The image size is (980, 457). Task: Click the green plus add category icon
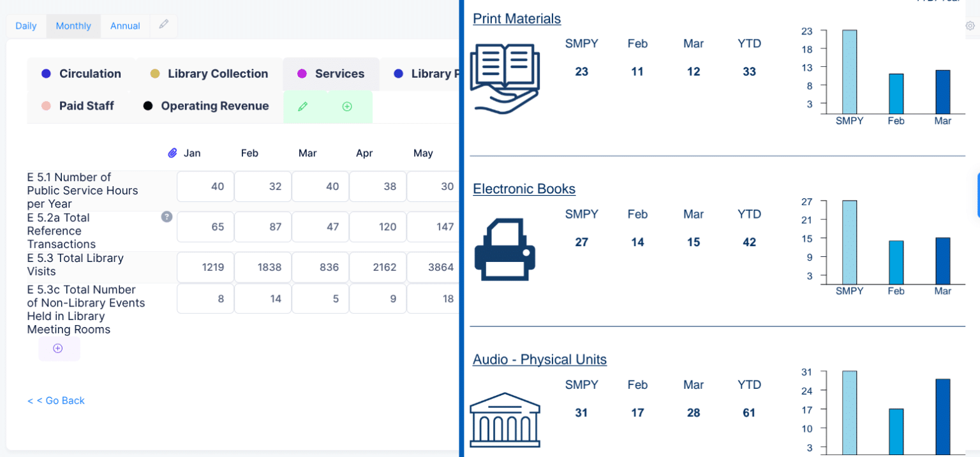347,106
